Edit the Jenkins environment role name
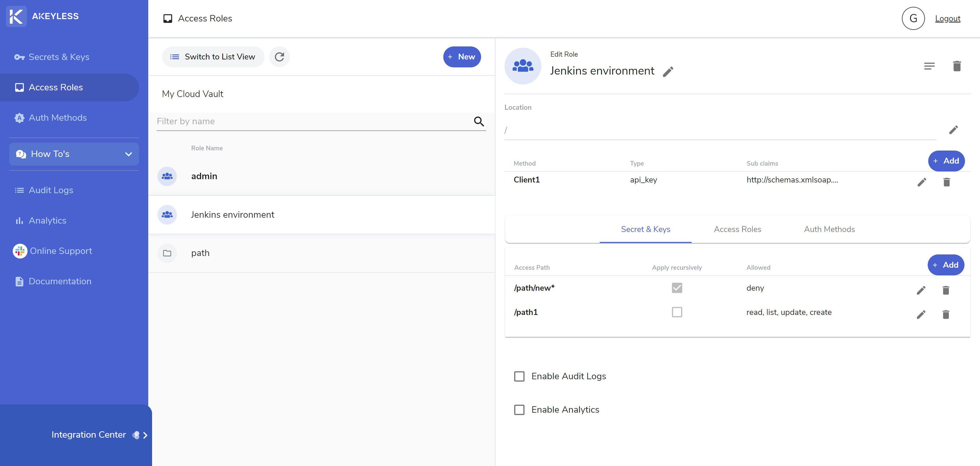 [668, 72]
